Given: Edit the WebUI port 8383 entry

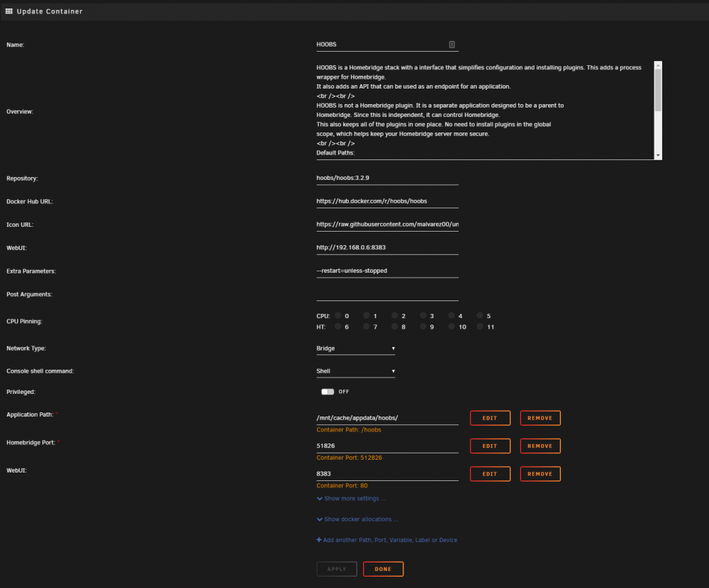Looking at the screenshot, I should click(x=490, y=474).
